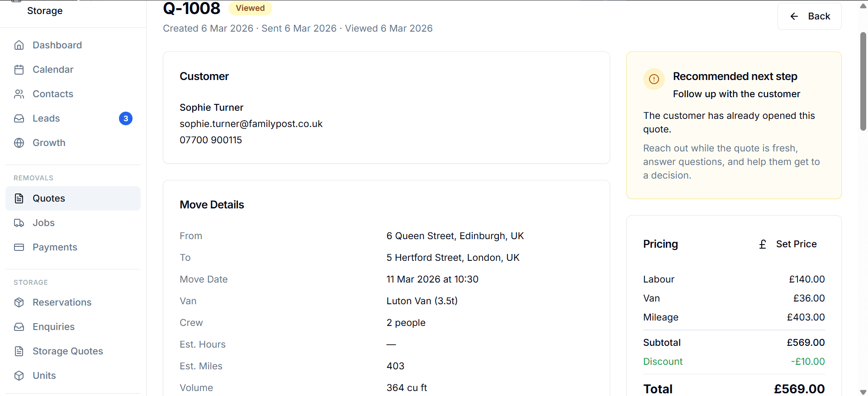Click the Reservations box icon
Viewport: 868px width, 396px height.
click(x=19, y=302)
